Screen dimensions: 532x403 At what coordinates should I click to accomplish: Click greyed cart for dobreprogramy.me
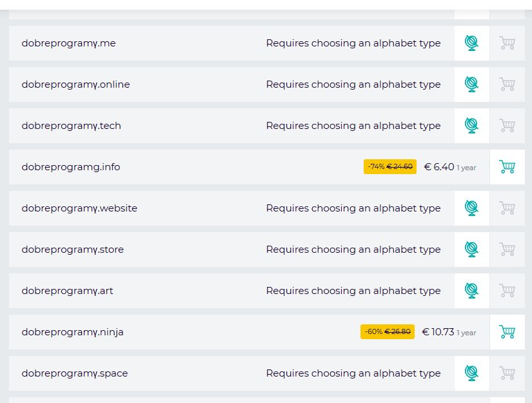tap(507, 43)
